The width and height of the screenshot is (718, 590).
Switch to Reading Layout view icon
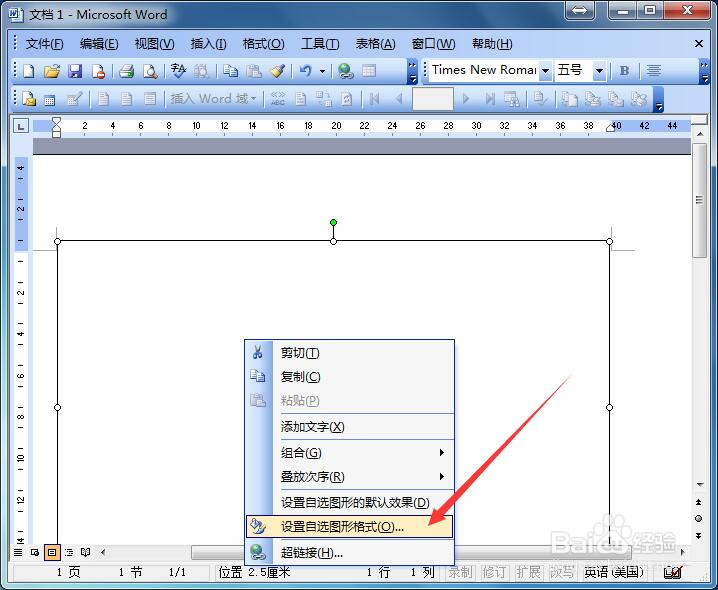[x=86, y=552]
